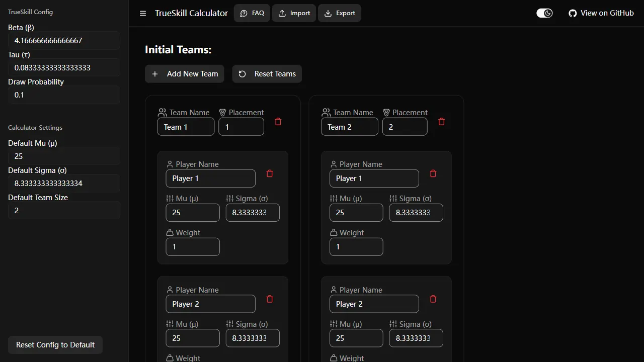Remove Player 2 from Team 2
The height and width of the screenshot is (362, 644).
point(433,299)
